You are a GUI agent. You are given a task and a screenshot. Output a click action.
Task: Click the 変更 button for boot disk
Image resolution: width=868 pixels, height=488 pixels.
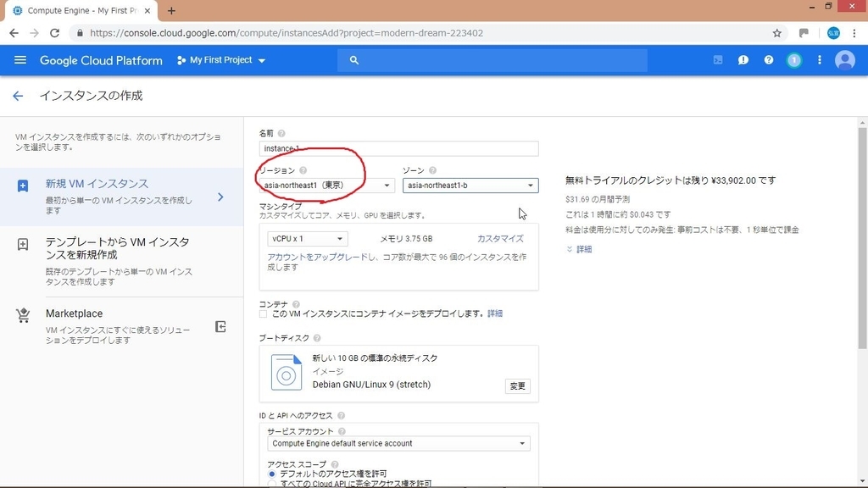pos(518,385)
